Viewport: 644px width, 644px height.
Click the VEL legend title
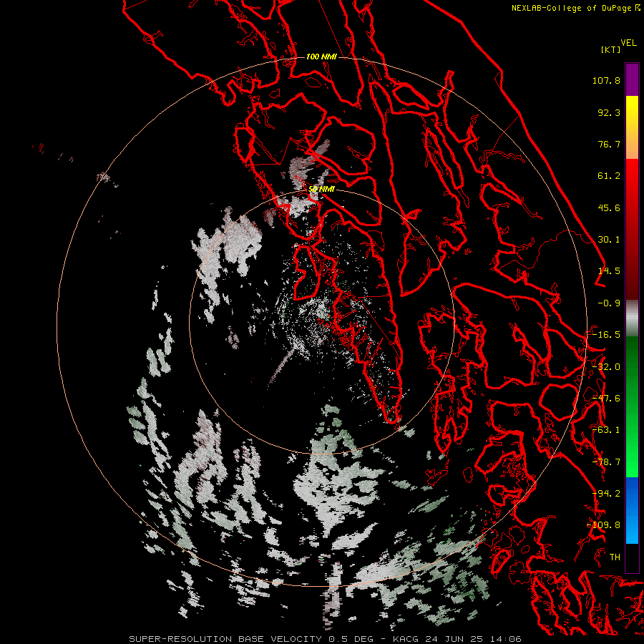point(628,43)
